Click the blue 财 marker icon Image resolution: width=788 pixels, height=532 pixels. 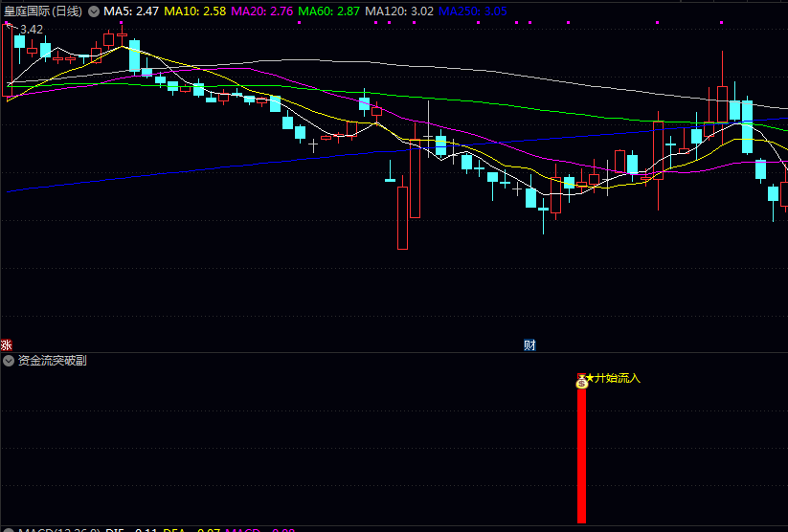tap(529, 345)
